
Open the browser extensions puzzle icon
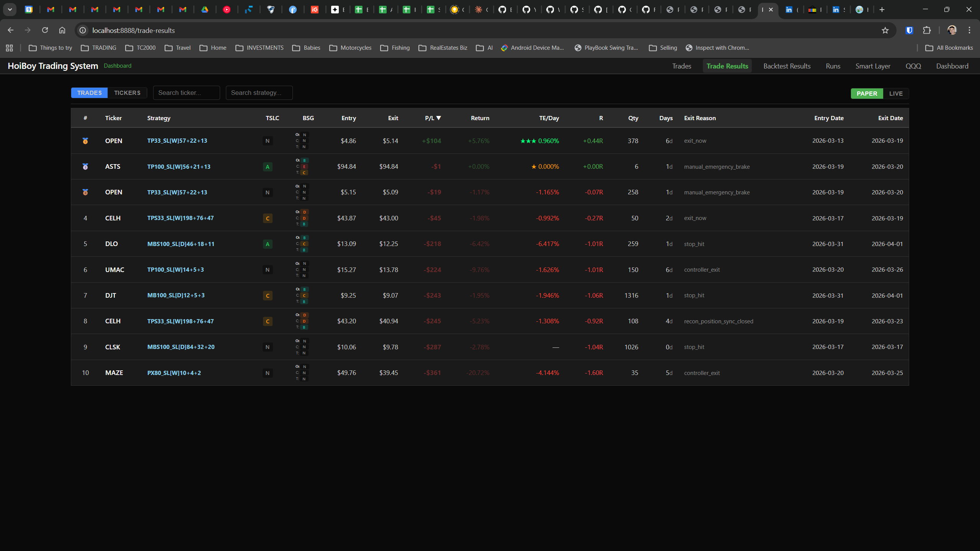[x=927, y=30]
